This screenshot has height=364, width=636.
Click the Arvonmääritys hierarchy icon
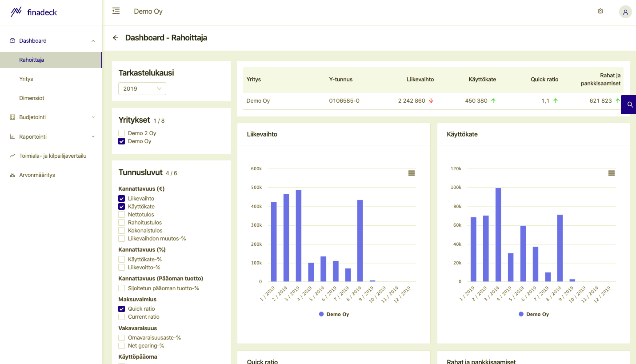[12, 175]
